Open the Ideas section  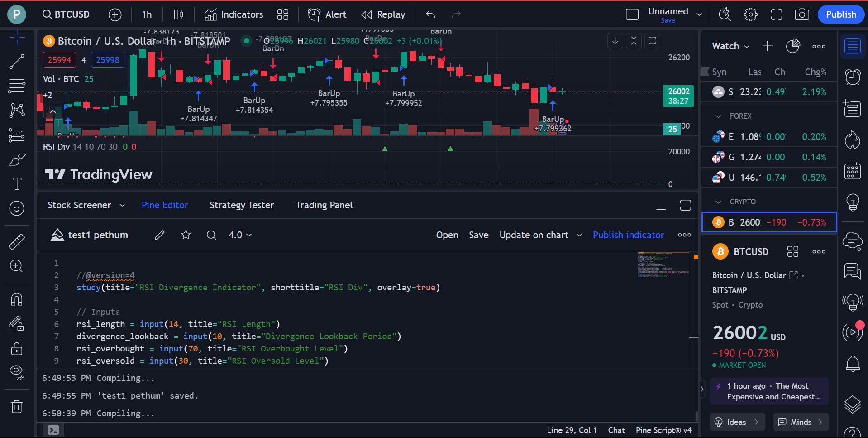point(737,422)
